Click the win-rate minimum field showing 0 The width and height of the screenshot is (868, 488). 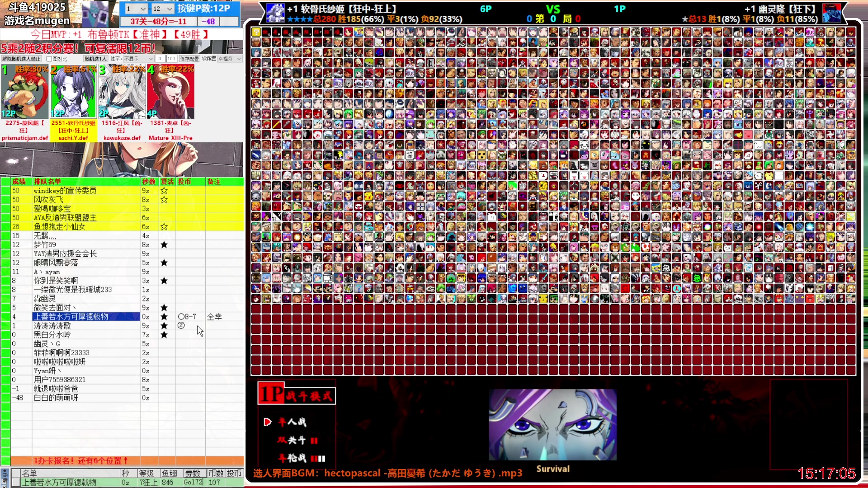(160, 59)
